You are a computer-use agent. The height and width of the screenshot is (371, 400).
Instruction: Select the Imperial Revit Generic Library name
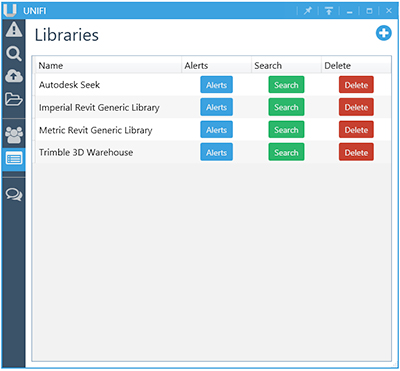99,107
